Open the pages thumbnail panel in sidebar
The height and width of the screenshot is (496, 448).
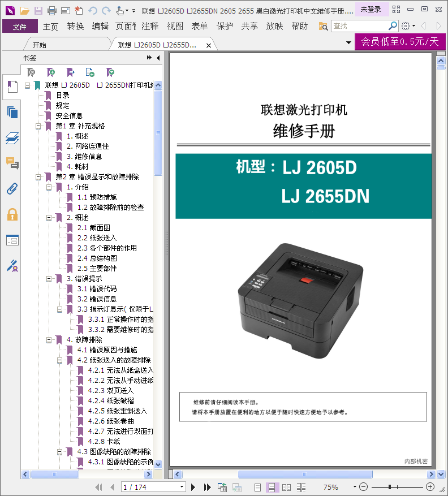12,113
